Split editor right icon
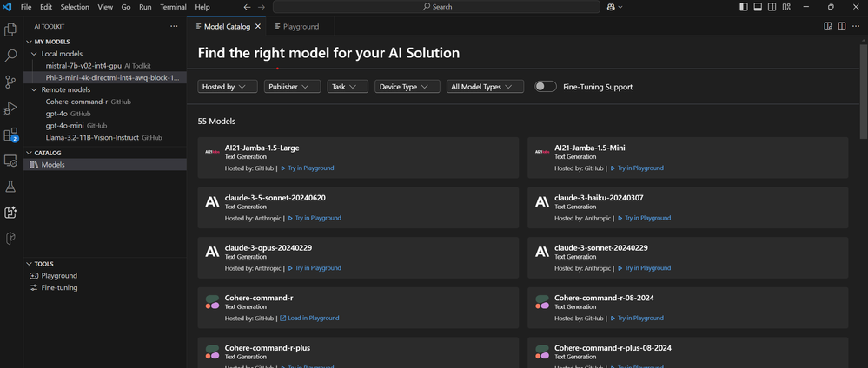Viewport: 868px width, 368px height. (842, 26)
